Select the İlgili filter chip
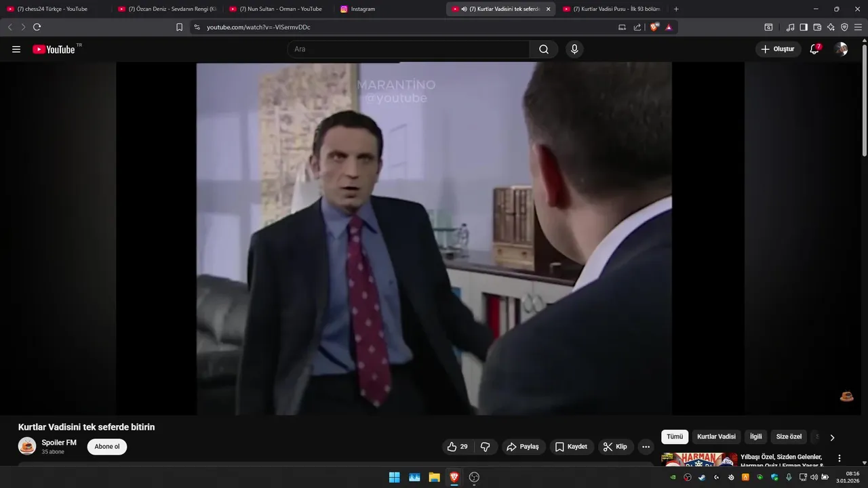 coord(755,437)
